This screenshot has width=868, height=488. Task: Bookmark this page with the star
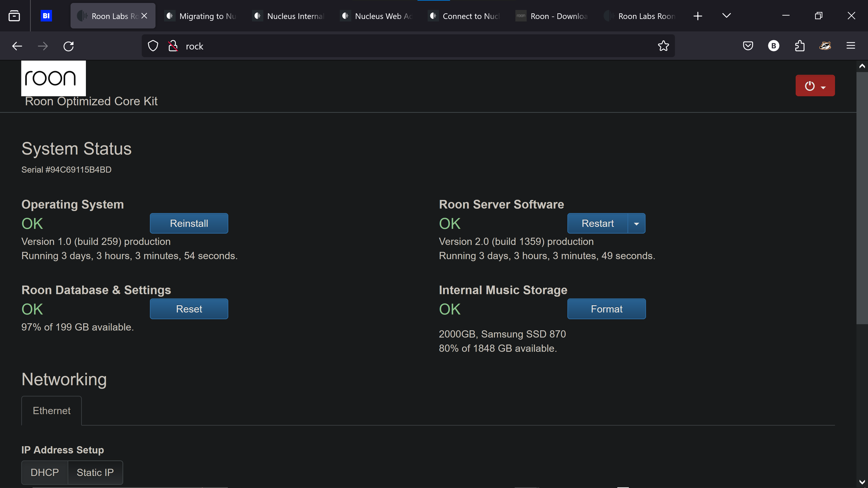coord(663,46)
